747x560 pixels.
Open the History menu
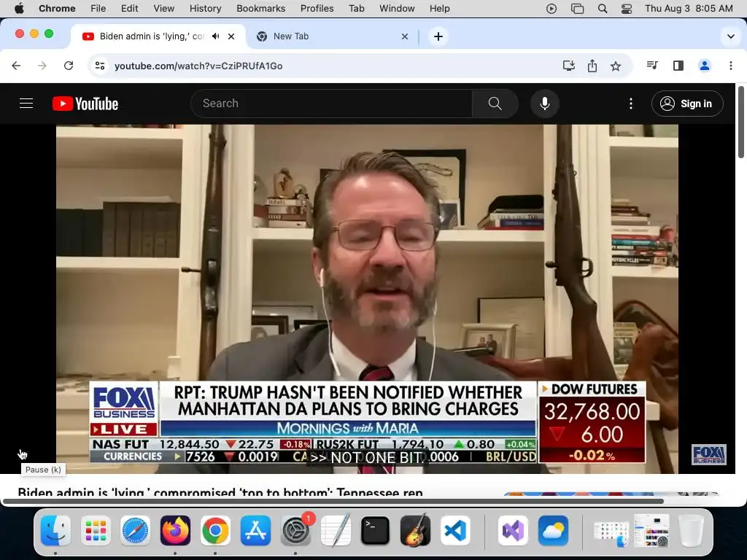click(x=205, y=9)
